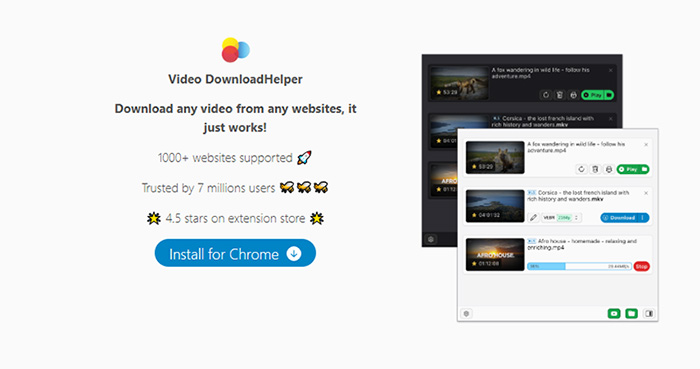Dismiss fox video entry in light panel
The image size is (700, 369).
(x=646, y=145)
